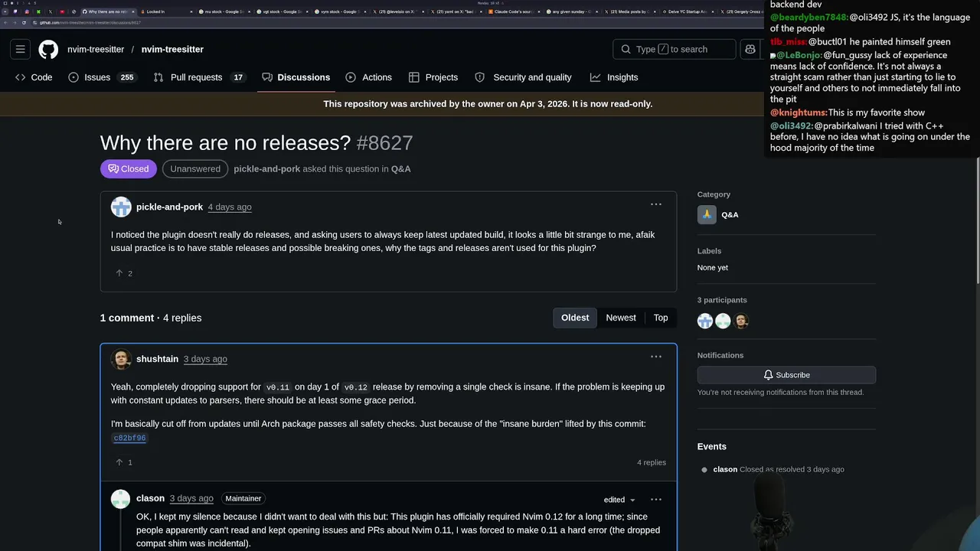Open the Code tab
The height and width of the screenshot is (551, 980).
click(x=34, y=77)
